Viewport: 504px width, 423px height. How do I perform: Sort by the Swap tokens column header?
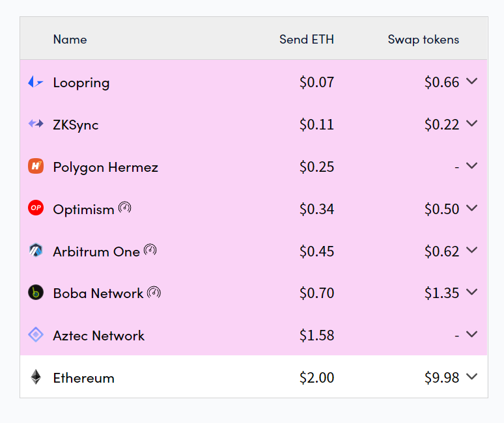click(423, 40)
